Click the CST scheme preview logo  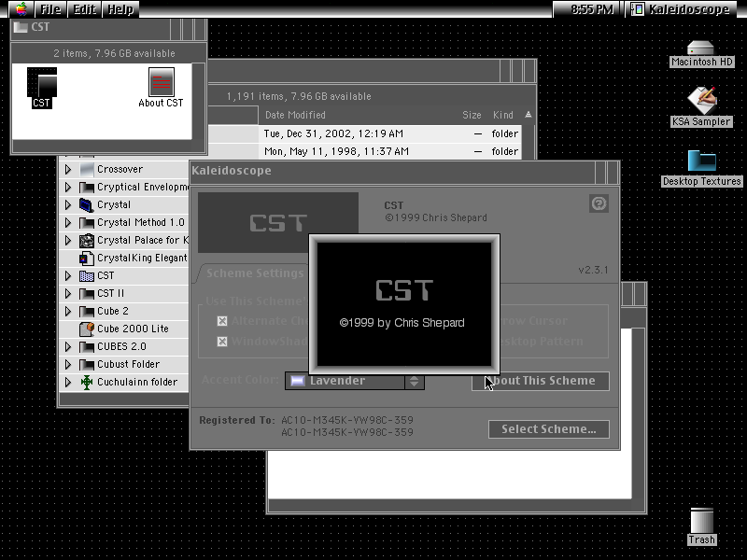point(278,223)
